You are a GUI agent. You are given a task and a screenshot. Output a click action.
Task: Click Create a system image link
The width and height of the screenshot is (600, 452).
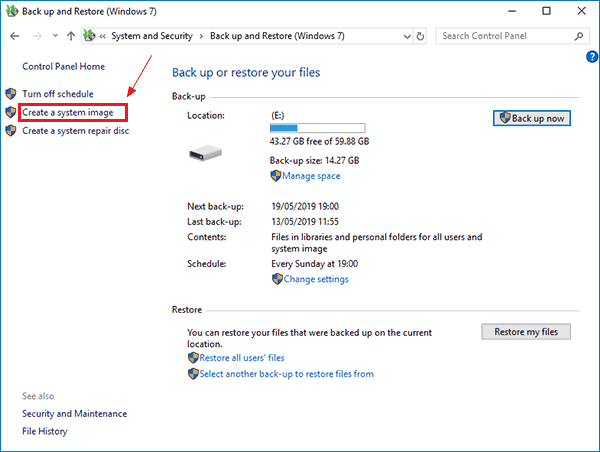pos(68,113)
